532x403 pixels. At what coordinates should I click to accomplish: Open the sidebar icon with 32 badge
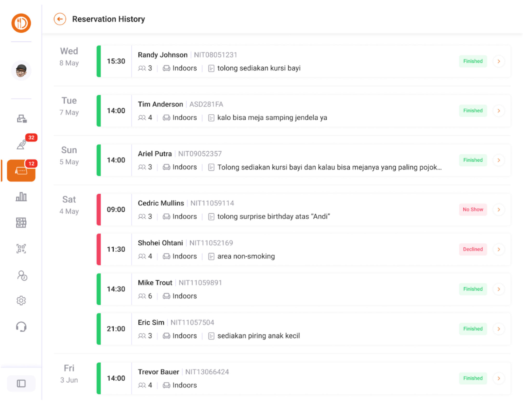point(22,144)
